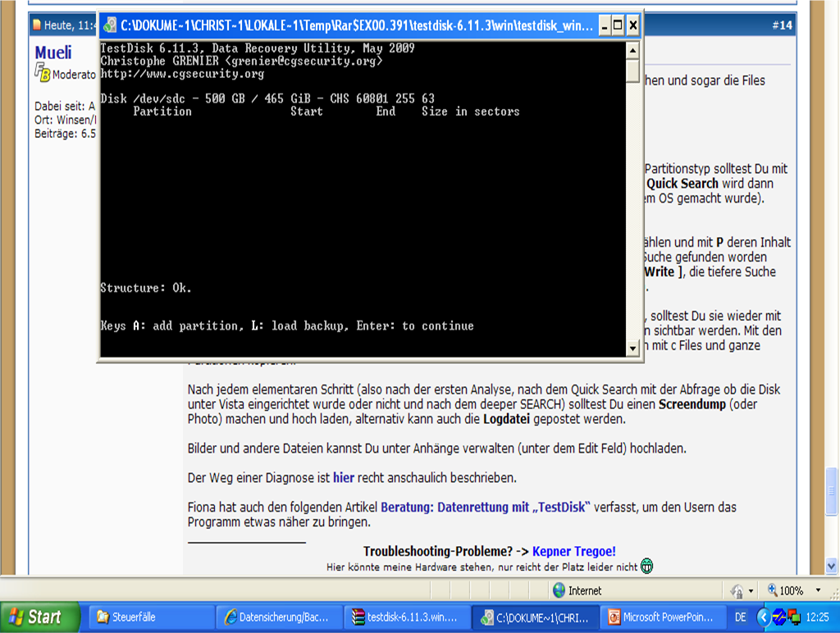Switch to the Datensicherung Internet Explorer taskbar button
The image size is (840, 633).
[x=280, y=617]
